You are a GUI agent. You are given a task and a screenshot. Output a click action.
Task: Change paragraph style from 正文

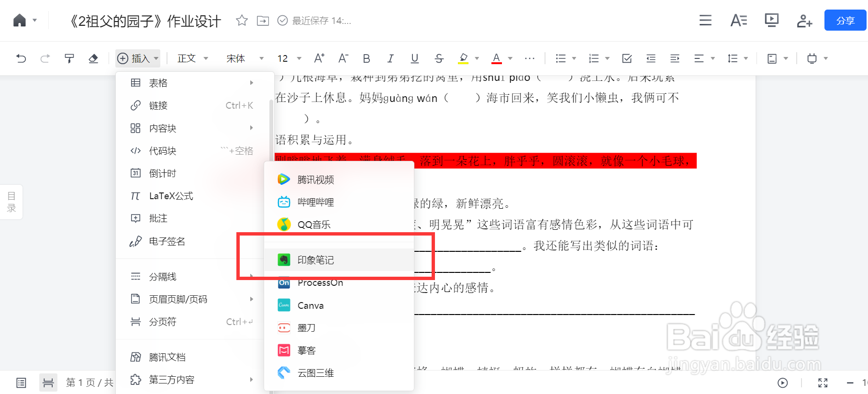click(x=192, y=58)
